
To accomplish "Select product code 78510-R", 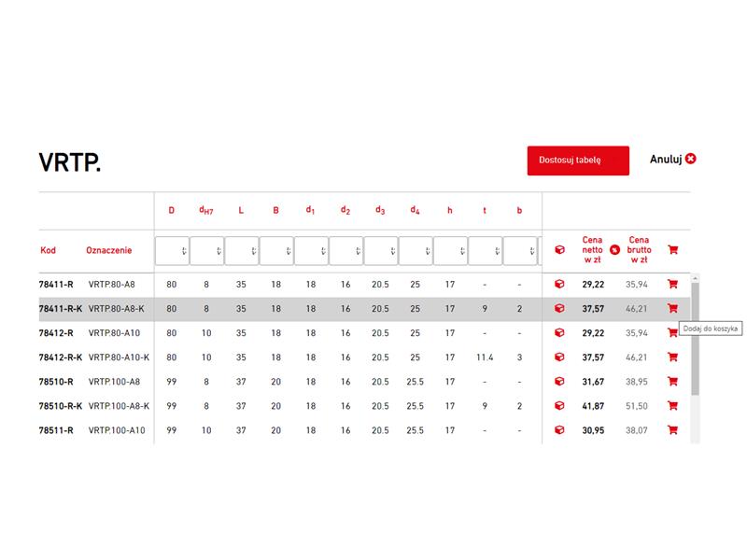I will pyautogui.click(x=56, y=382).
